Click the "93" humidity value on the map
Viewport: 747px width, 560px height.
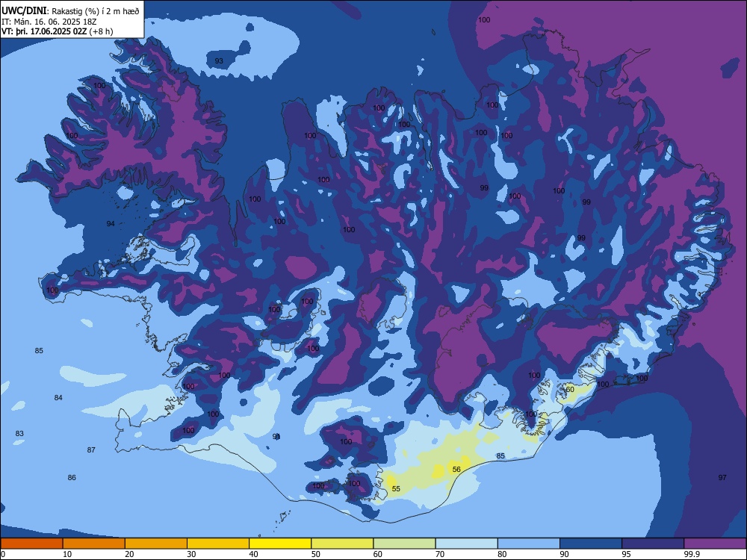click(219, 61)
